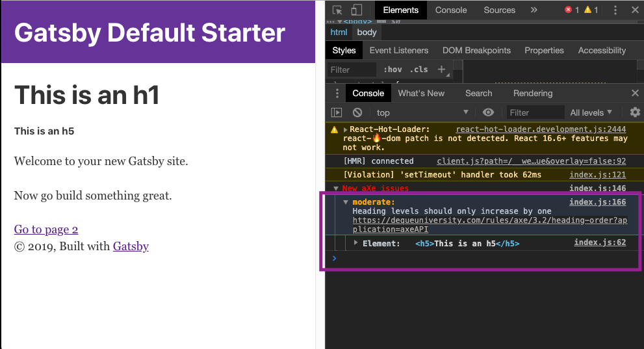The height and width of the screenshot is (349, 644).
Task: Open the dequeuniversity heading-order link
Action: coord(489,225)
